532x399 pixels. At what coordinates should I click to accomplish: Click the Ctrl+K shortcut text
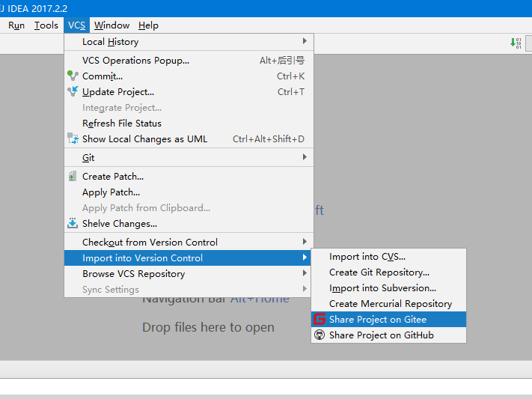pos(290,76)
